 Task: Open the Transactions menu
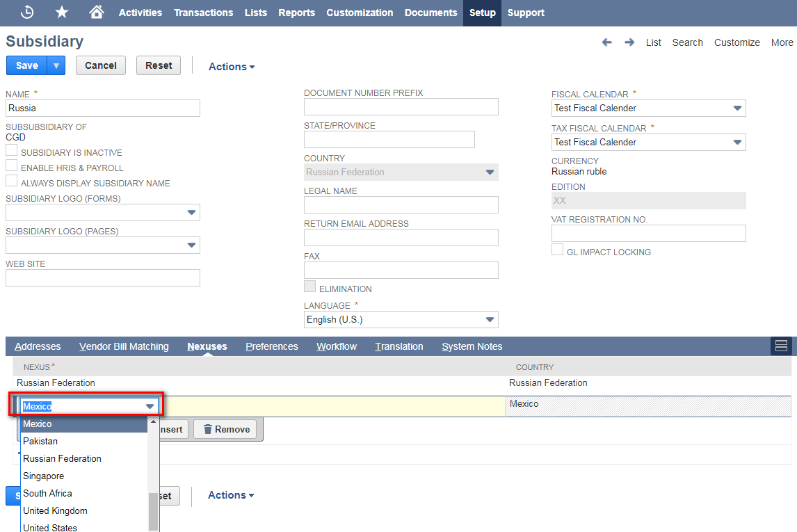tap(203, 12)
